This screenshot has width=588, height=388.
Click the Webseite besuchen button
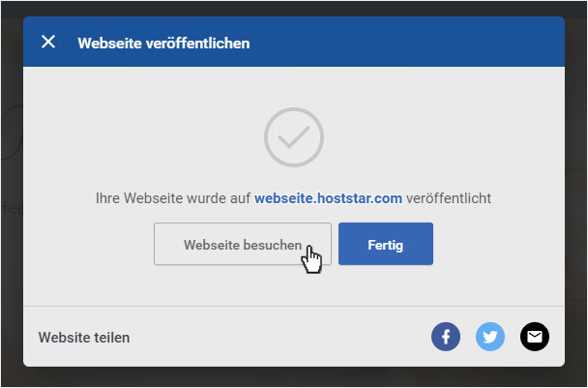click(x=243, y=244)
